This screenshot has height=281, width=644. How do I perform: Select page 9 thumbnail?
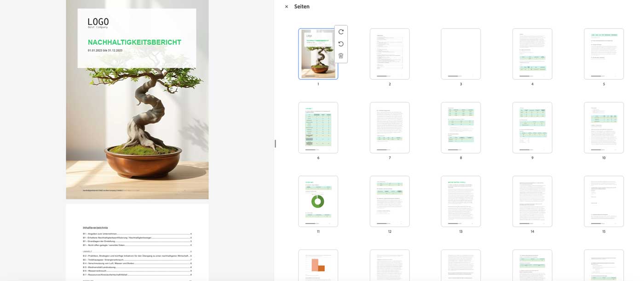click(532, 128)
